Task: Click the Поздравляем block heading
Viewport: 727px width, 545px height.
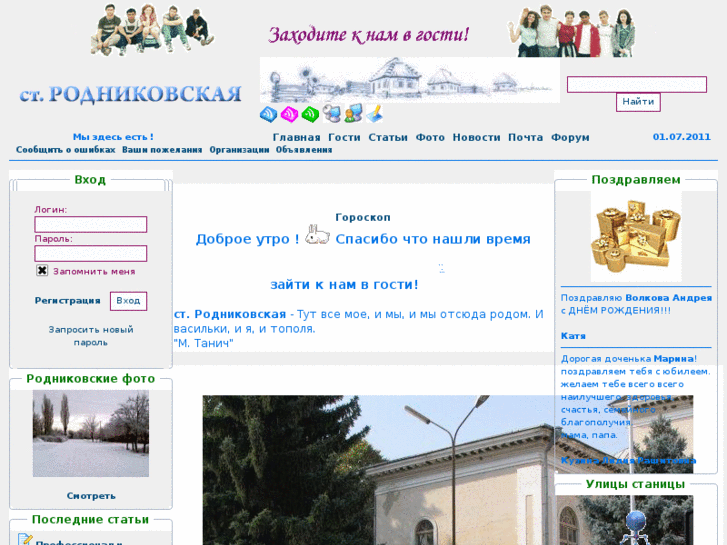Action: (636, 180)
